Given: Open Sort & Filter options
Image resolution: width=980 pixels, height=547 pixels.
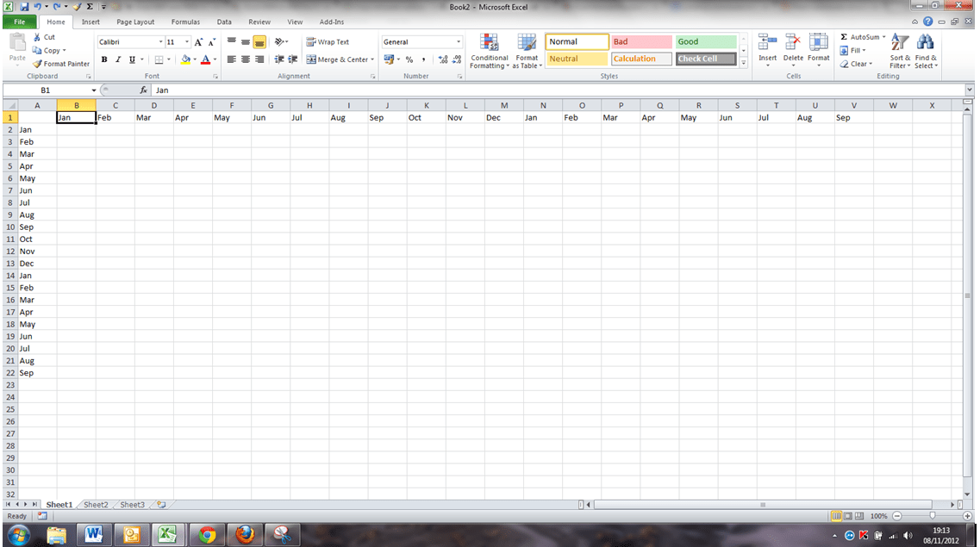Looking at the screenshot, I should click(x=899, y=52).
